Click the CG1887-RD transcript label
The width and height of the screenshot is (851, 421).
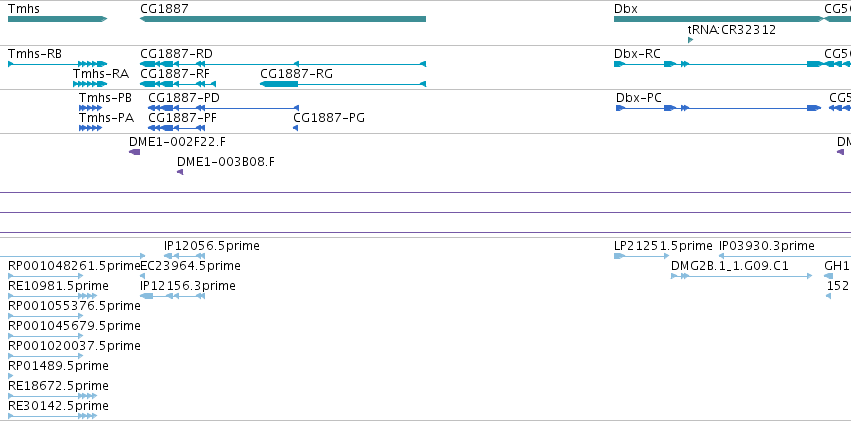click(176, 54)
